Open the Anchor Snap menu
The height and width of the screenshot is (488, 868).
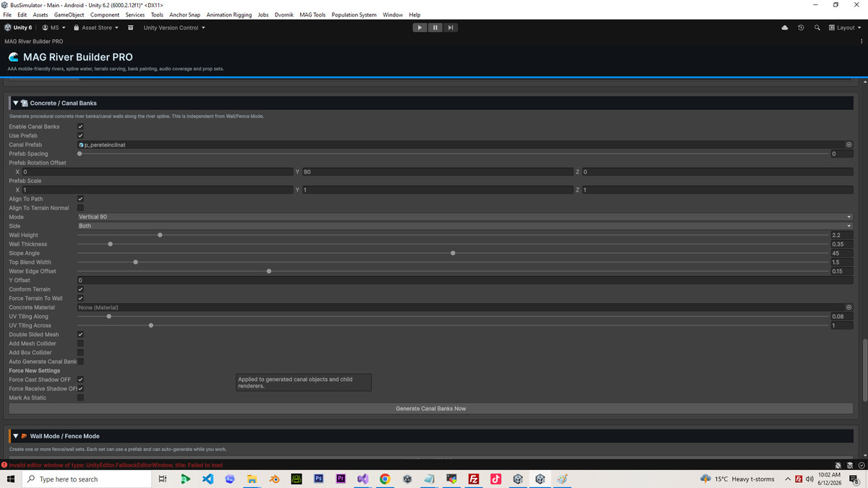point(184,14)
